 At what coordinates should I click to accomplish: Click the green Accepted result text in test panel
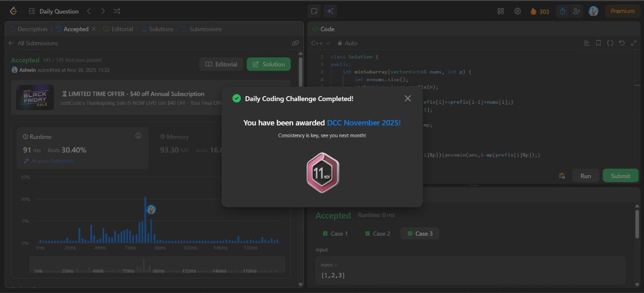coord(333,215)
